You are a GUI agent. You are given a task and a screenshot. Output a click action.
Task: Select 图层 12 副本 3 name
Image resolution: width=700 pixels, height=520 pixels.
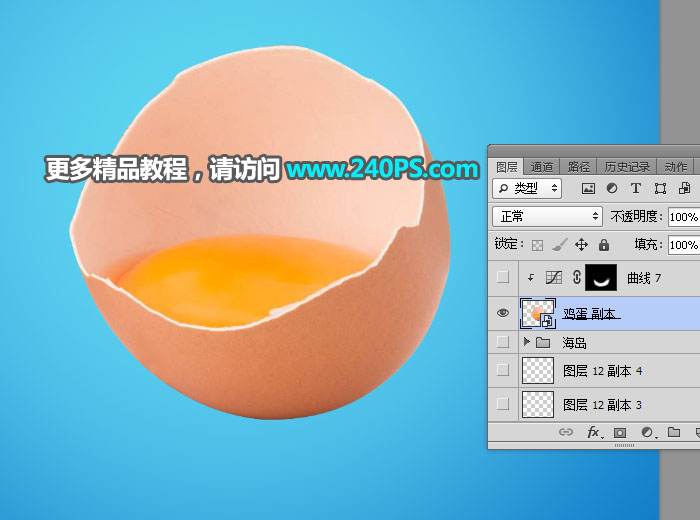(602, 405)
